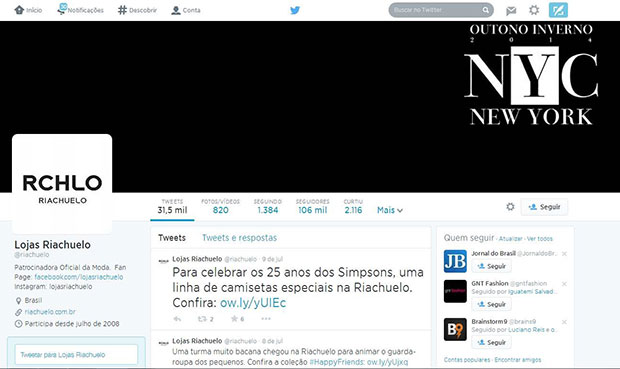The width and height of the screenshot is (620, 369).
Task: Open the ow.ly/yUlEc link
Action: tap(253, 303)
